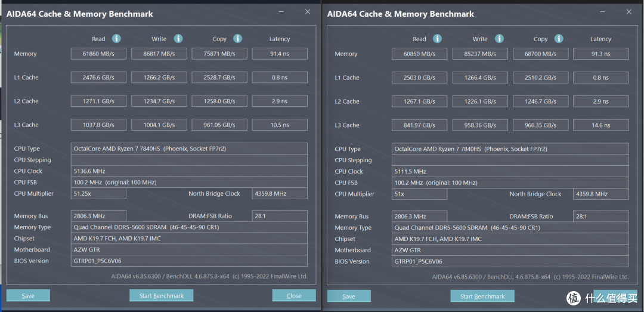The image size is (644, 312).
Task: Click CPU Type field in left window
Action: click(x=189, y=149)
